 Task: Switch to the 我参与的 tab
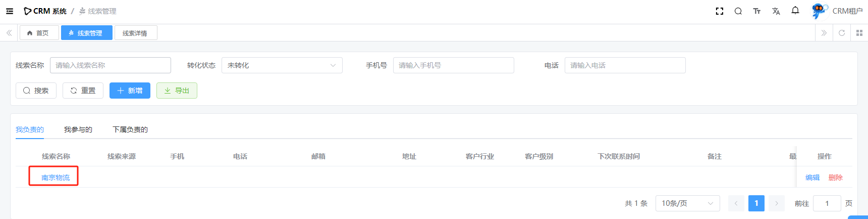pyautogui.click(x=78, y=129)
